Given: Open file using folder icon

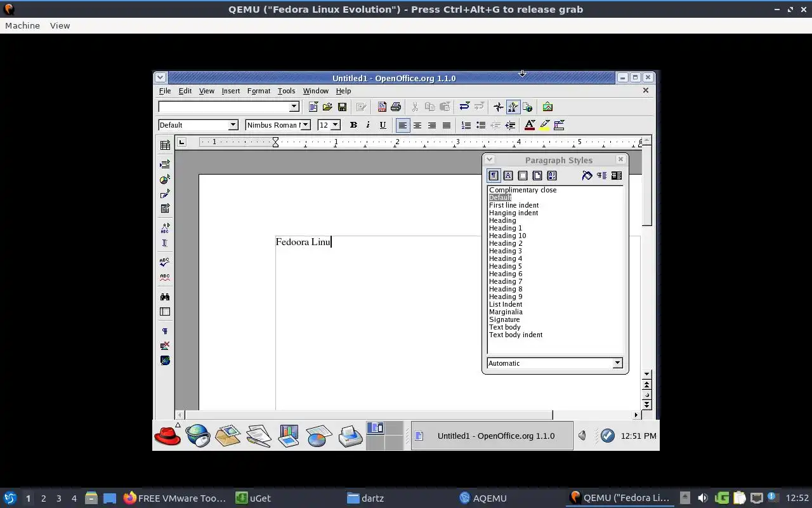Looking at the screenshot, I should tap(327, 107).
